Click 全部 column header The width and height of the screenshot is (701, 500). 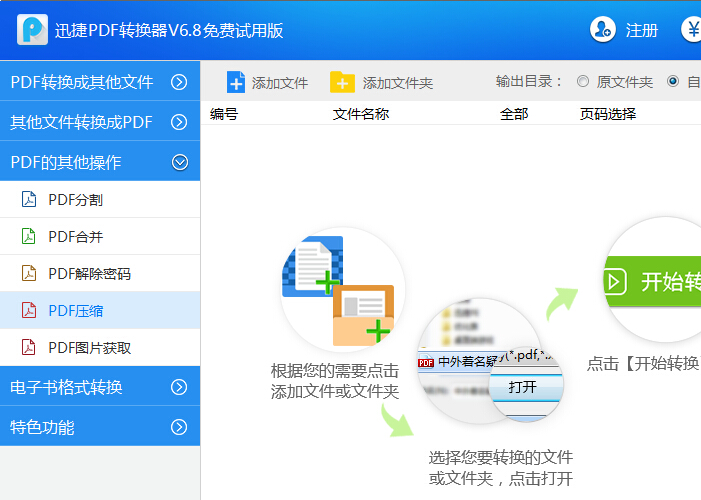(x=514, y=114)
